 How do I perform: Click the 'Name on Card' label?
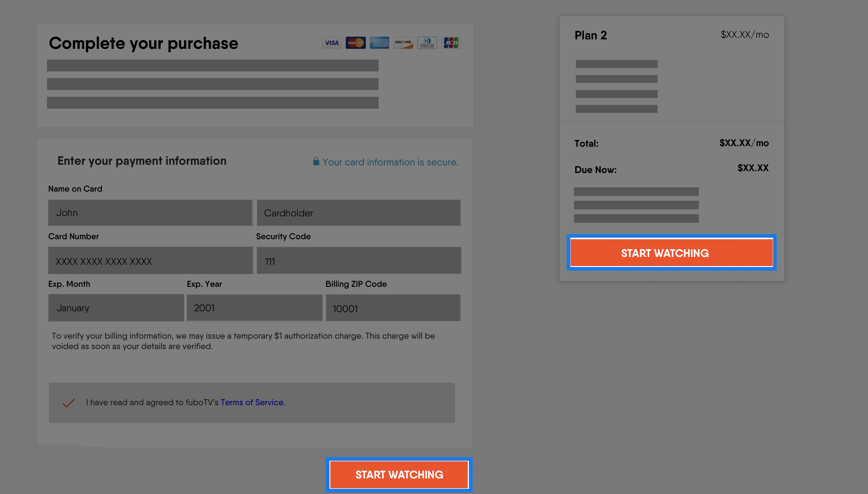[75, 189]
